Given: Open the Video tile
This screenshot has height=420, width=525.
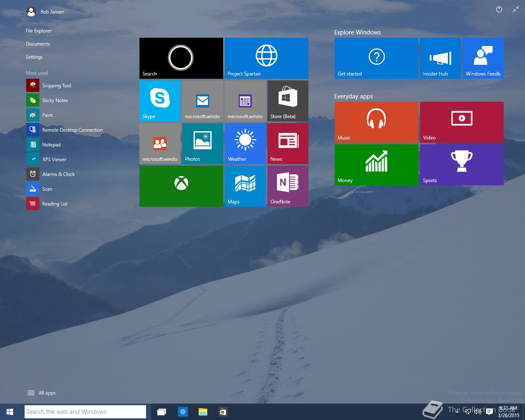Looking at the screenshot, I should [x=462, y=122].
